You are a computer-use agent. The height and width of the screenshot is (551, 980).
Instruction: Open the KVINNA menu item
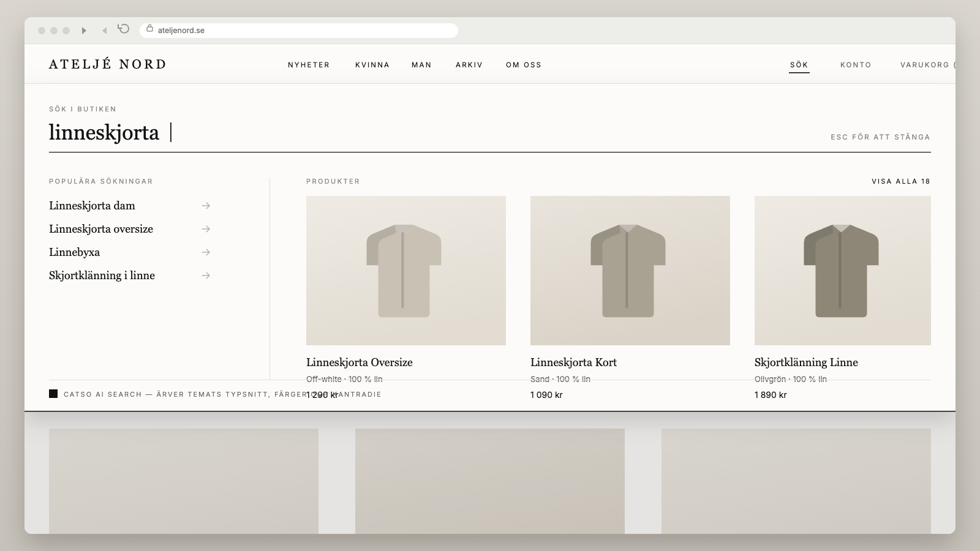pos(372,65)
